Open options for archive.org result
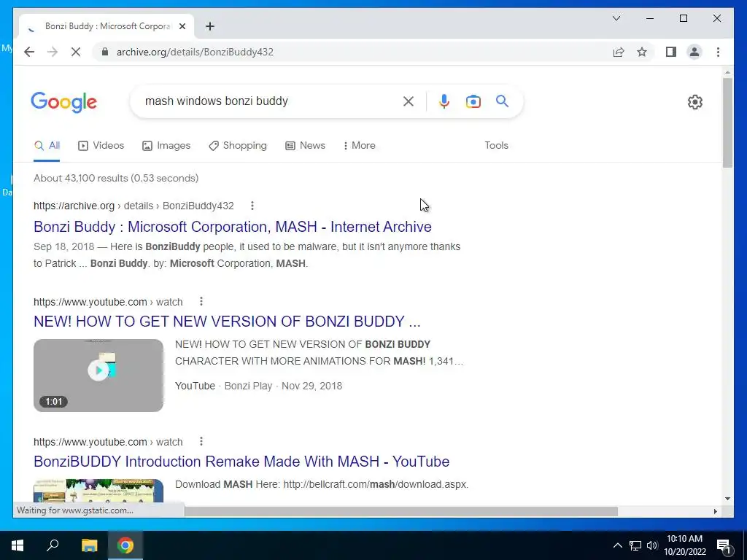The image size is (747, 560). pos(252,206)
